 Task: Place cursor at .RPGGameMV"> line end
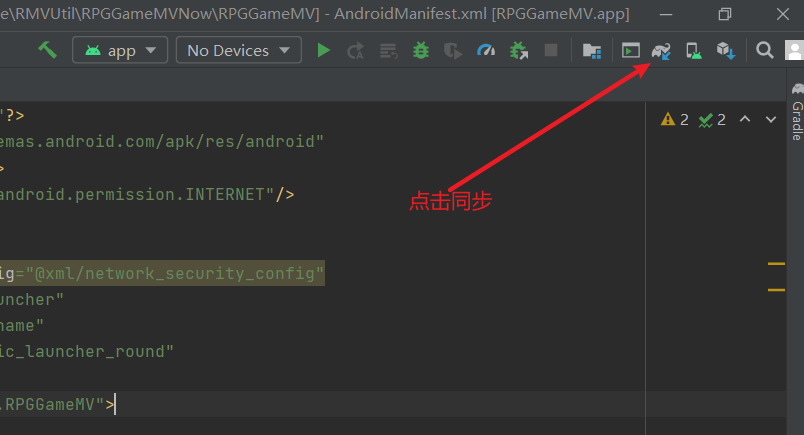coord(115,404)
